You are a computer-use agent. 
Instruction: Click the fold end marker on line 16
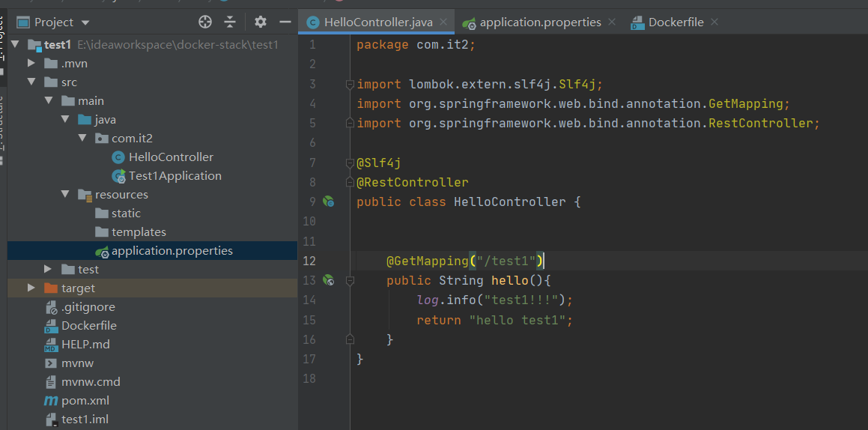coord(349,339)
